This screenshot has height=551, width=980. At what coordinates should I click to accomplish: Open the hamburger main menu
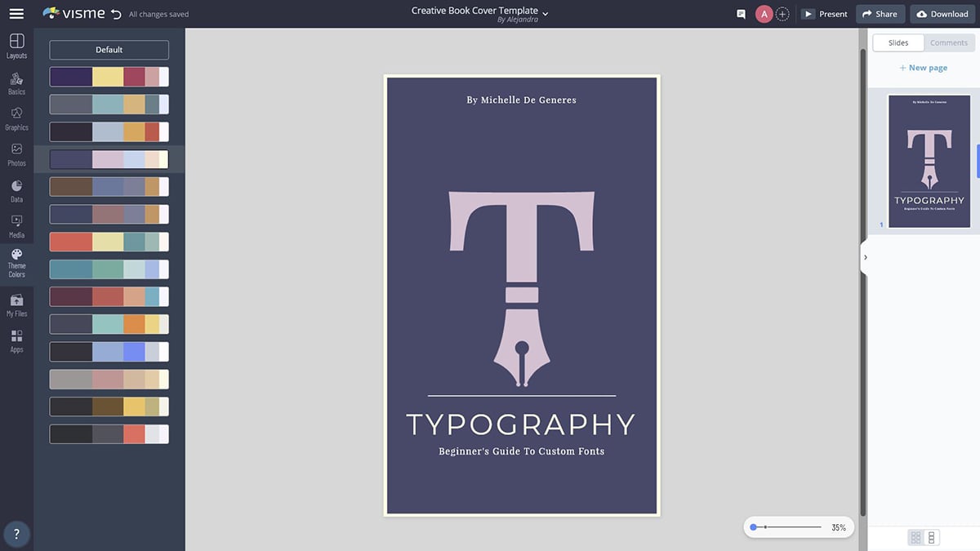tap(16, 14)
